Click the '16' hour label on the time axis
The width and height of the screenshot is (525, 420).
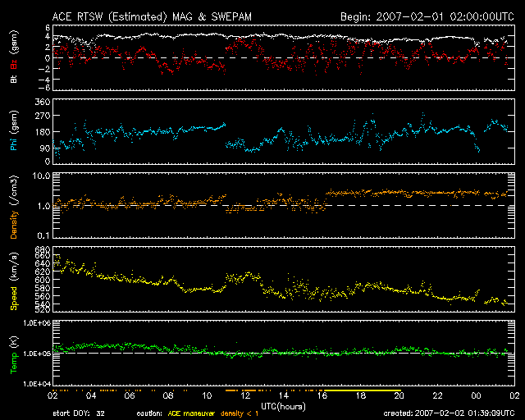pos(322,395)
